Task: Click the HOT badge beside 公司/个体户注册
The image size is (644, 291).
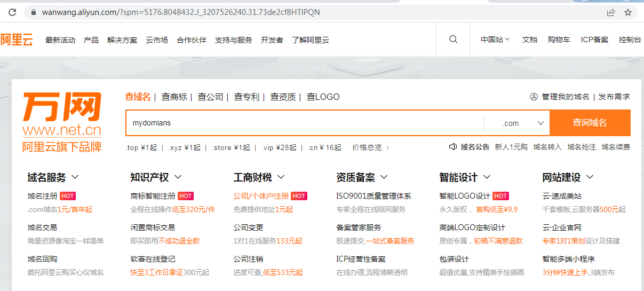Action: coord(299,196)
